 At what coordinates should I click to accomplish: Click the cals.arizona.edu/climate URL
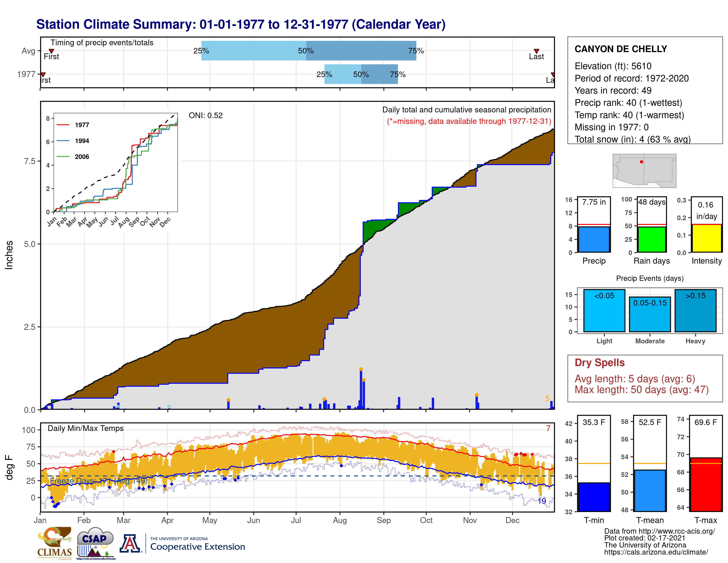pos(656,552)
